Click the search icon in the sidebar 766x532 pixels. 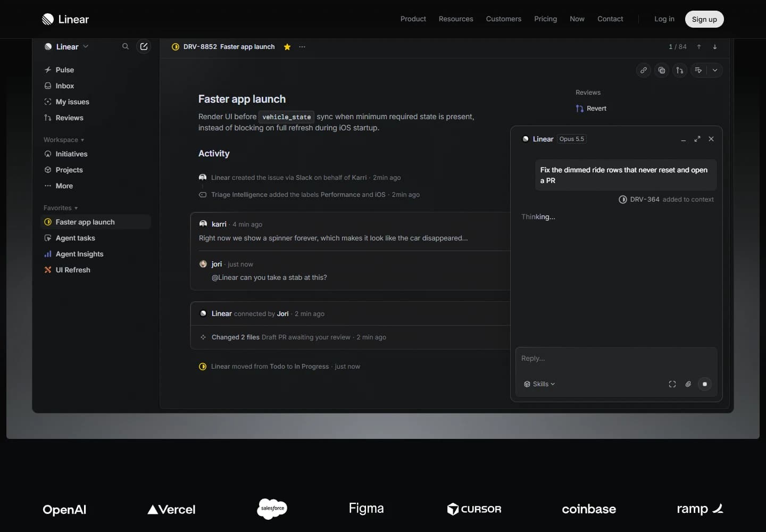pos(126,47)
